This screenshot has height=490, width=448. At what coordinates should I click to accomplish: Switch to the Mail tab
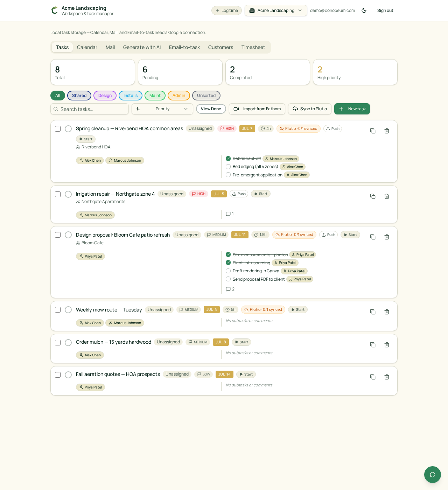click(110, 47)
